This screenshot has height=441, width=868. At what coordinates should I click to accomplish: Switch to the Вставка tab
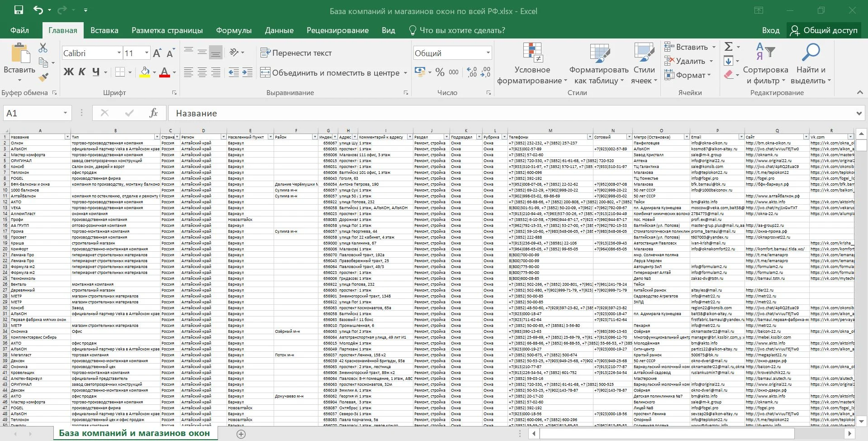[x=104, y=30]
